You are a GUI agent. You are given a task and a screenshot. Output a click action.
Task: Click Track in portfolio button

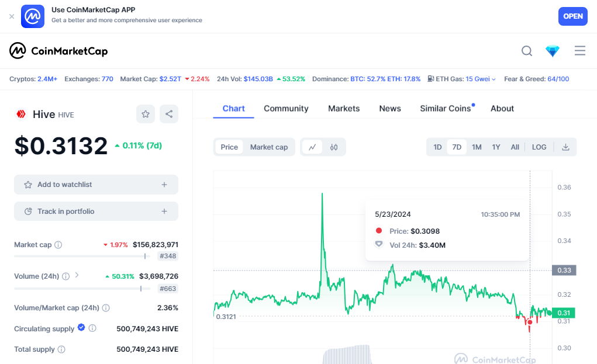click(96, 212)
